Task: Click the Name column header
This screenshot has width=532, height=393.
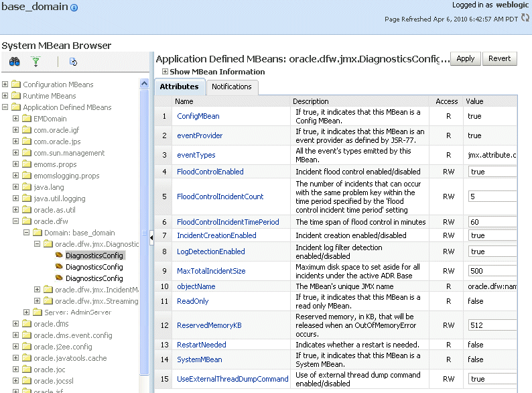Action: [x=184, y=101]
